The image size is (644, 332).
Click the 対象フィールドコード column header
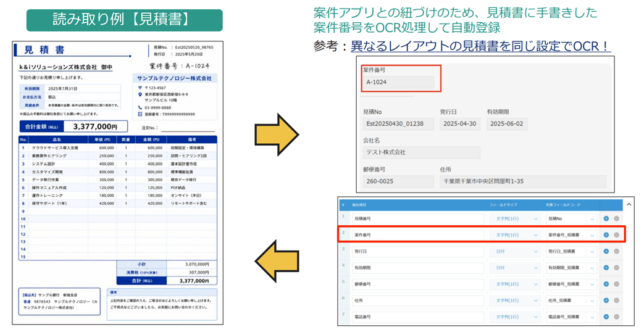(564, 205)
